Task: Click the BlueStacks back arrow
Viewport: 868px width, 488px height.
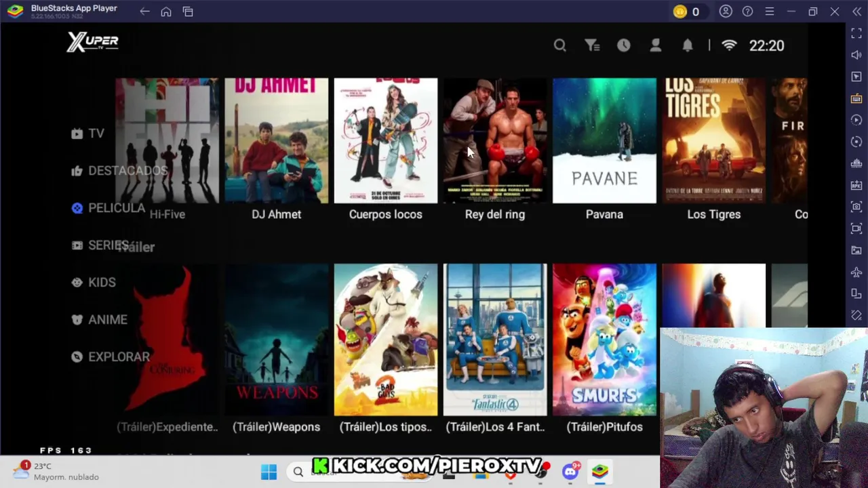Action: (x=144, y=12)
